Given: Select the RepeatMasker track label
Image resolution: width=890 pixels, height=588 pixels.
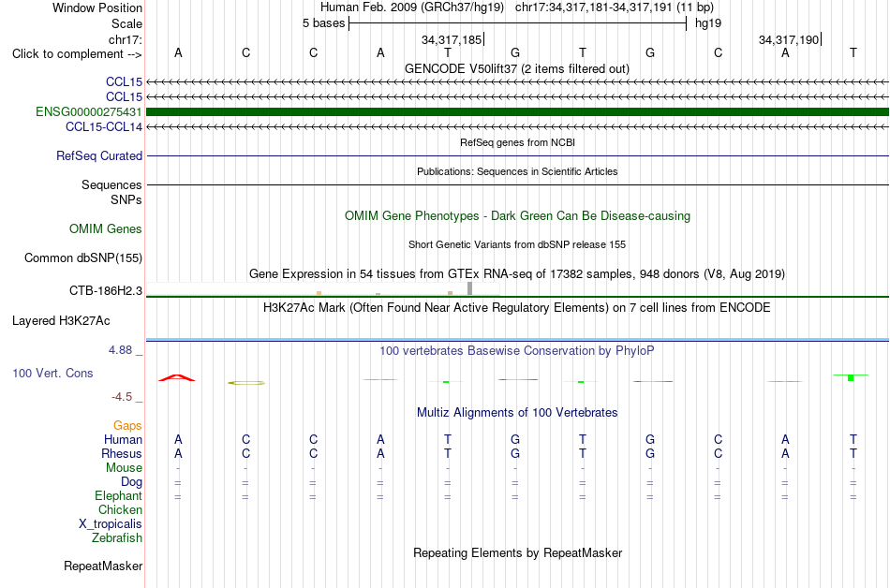Looking at the screenshot, I should [x=103, y=566].
